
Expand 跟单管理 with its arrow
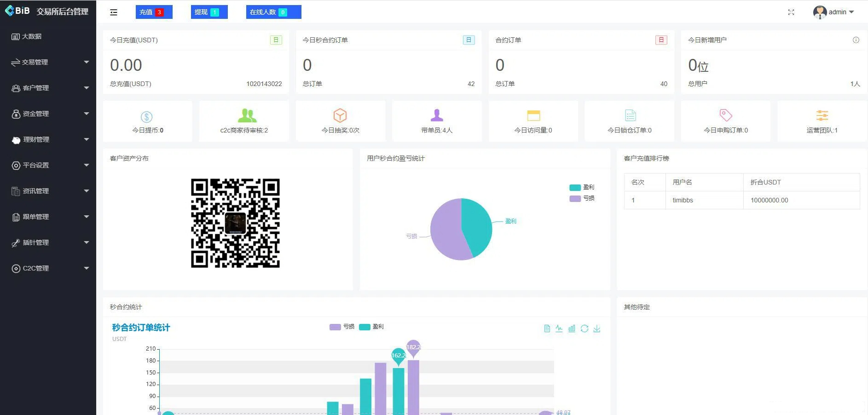(x=86, y=217)
